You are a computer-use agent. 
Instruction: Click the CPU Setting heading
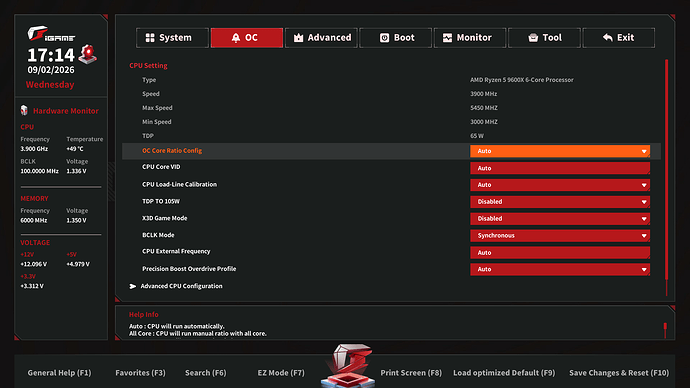148,65
